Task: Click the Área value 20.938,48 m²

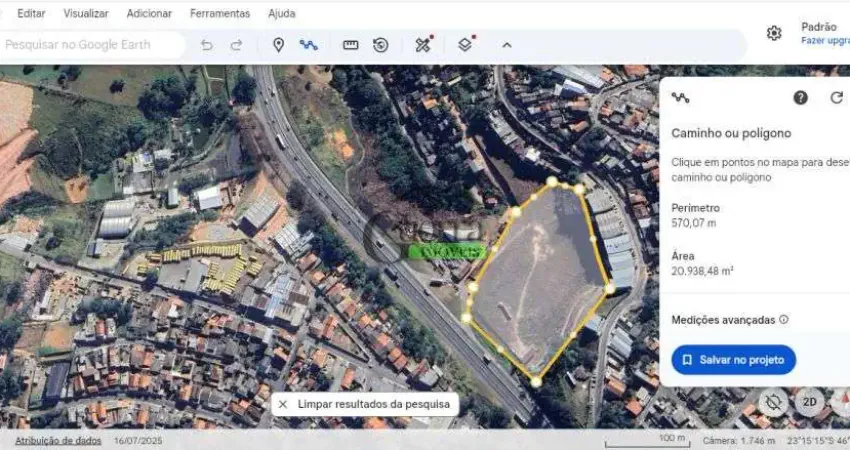Action: click(702, 271)
